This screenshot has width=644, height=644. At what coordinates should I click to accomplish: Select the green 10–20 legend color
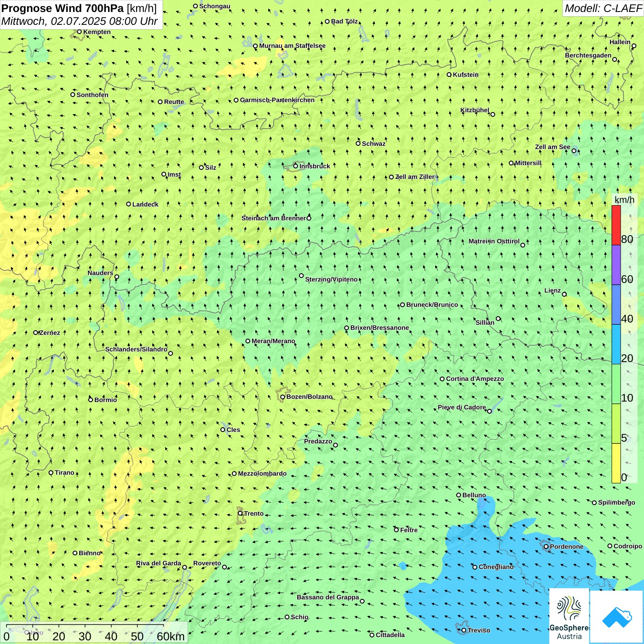(x=616, y=384)
